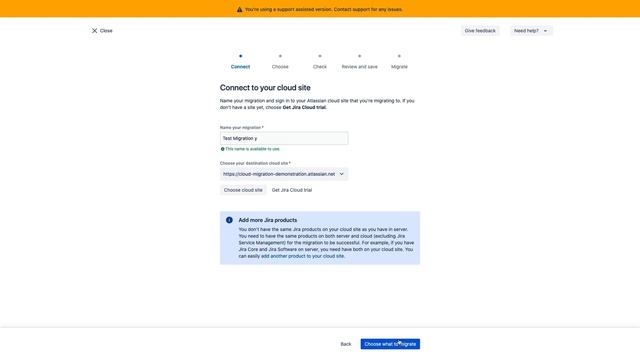
Task: Click the support assisted version banner message
Action: click(324, 9)
